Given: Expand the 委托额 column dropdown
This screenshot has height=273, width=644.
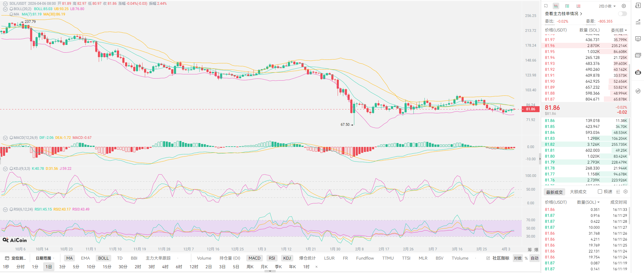Looking at the screenshot, I should click(x=619, y=30).
